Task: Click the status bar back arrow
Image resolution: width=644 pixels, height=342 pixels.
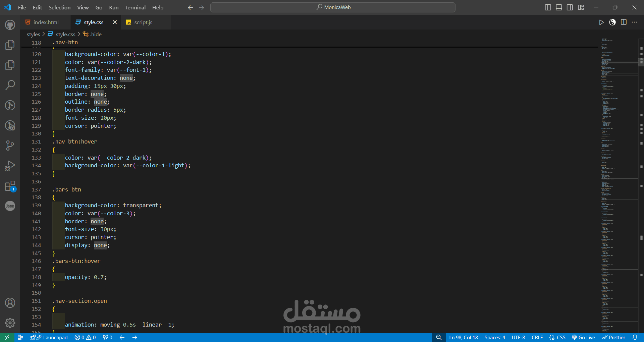Action: [122, 337]
